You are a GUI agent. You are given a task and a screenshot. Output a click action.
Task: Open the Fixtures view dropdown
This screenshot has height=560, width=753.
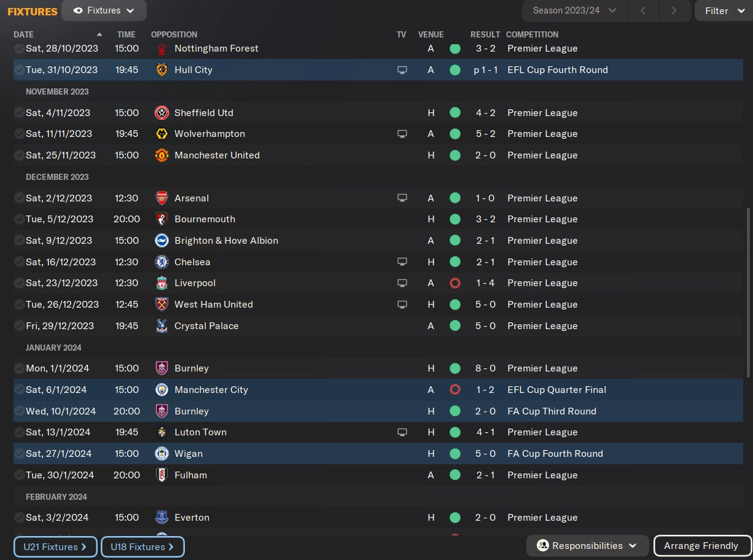coord(104,11)
